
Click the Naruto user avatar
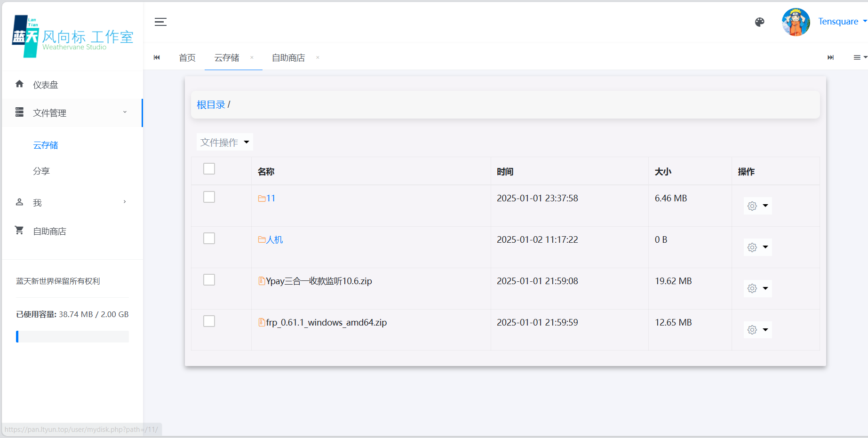[x=796, y=22]
